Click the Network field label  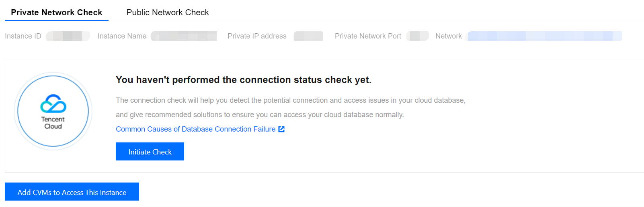448,36
